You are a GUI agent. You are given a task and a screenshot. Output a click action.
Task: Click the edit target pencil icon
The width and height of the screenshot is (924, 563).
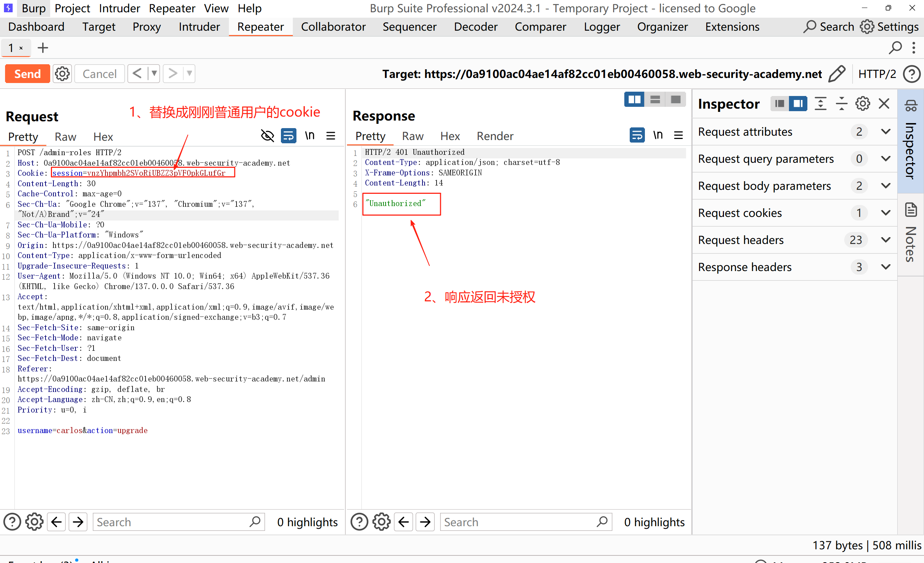tap(836, 74)
